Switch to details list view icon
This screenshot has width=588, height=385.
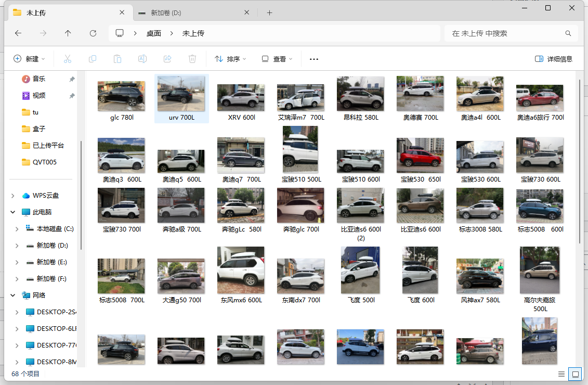click(x=561, y=374)
